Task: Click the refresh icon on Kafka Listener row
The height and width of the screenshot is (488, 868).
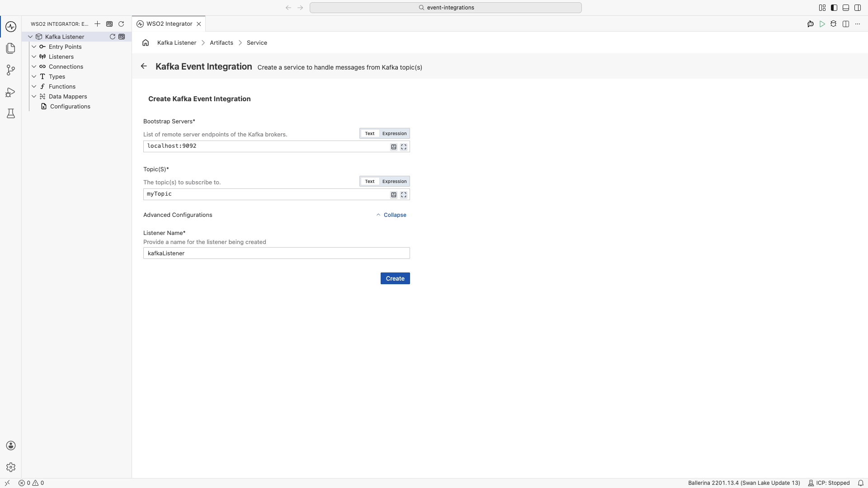Action: (113, 37)
